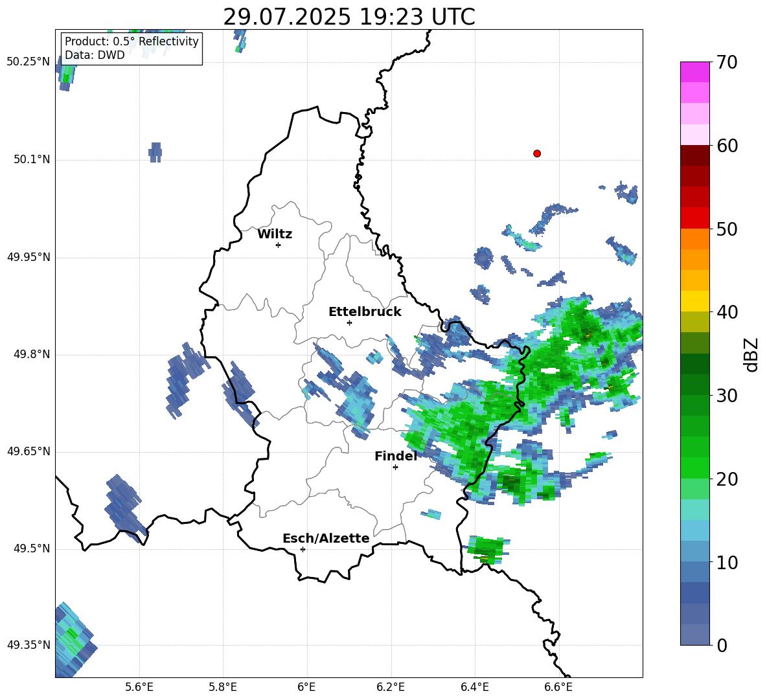Image resolution: width=767 pixels, height=700 pixels.
Task: Click the colorbar tick value 10
Action: 727,562
